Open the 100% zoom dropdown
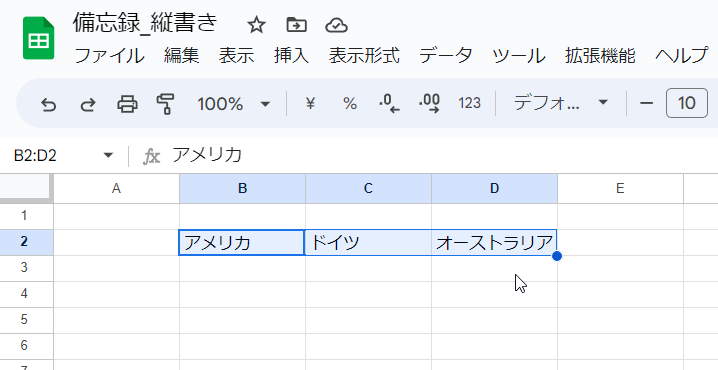Viewport: 718px width, 370px height. tap(233, 104)
